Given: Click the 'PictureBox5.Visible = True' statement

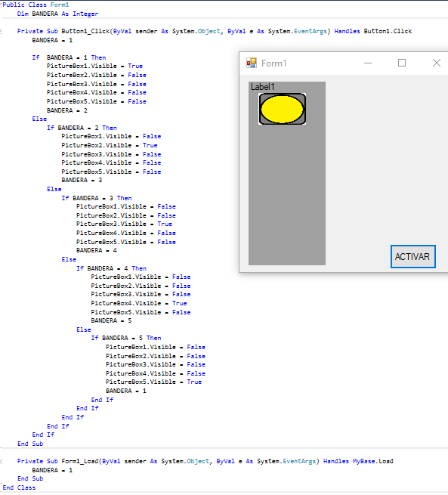Looking at the screenshot, I should [x=153, y=382].
